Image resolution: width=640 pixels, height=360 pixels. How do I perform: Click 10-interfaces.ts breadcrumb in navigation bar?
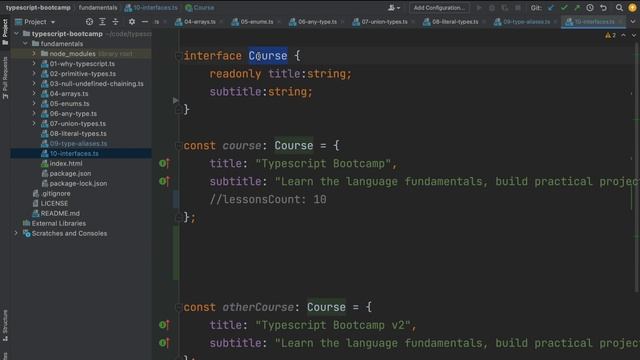pyautogui.click(x=151, y=8)
